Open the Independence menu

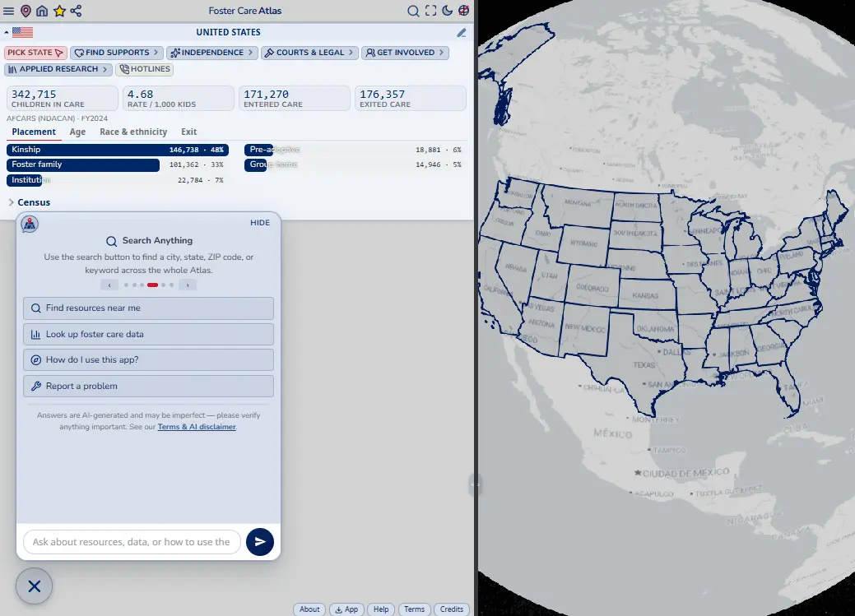212,53
